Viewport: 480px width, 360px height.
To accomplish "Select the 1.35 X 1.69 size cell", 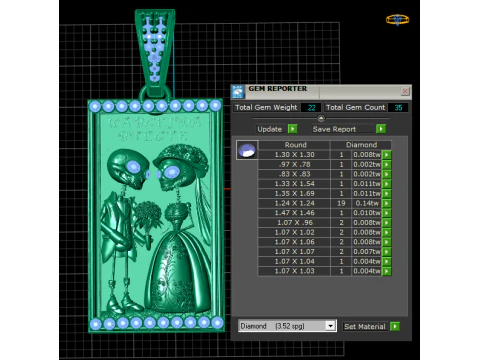I will (294, 193).
